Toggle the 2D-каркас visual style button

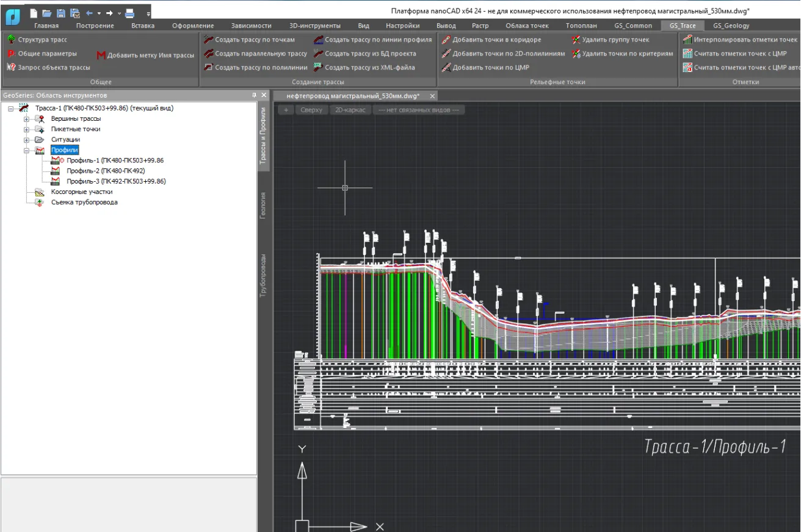[349, 110]
